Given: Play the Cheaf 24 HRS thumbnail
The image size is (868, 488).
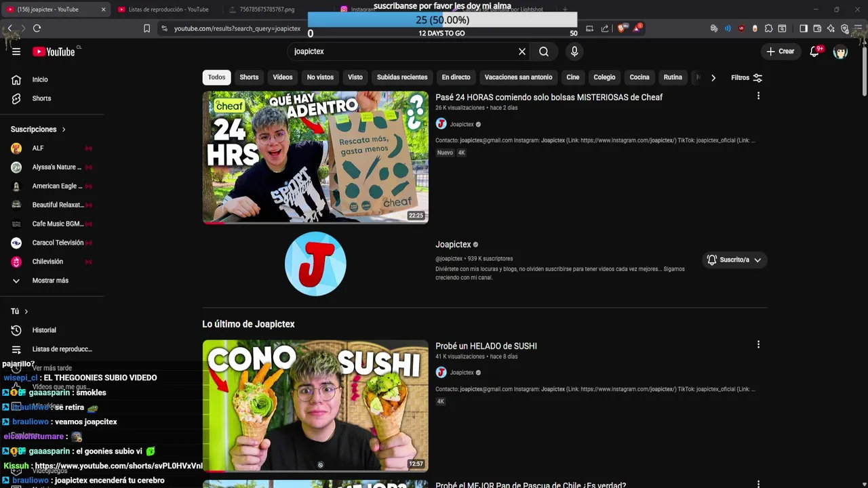Looking at the screenshot, I should coord(315,157).
